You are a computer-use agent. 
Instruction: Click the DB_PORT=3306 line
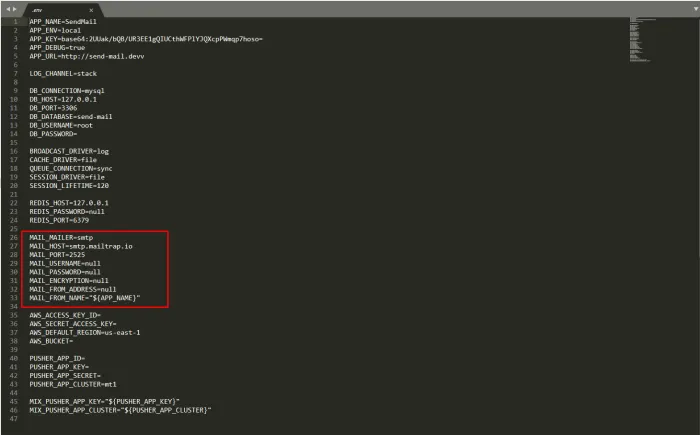click(x=53, y=108)
